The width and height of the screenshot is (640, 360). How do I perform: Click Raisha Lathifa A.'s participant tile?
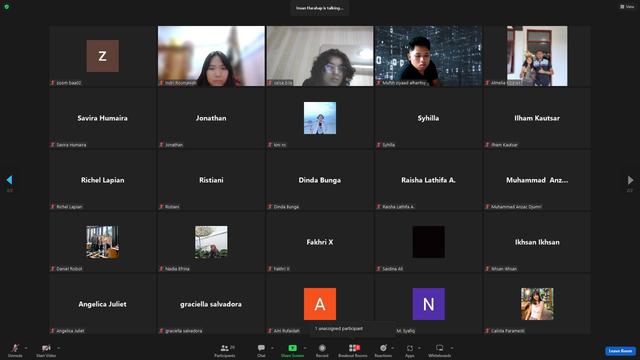tap(429, 180)
